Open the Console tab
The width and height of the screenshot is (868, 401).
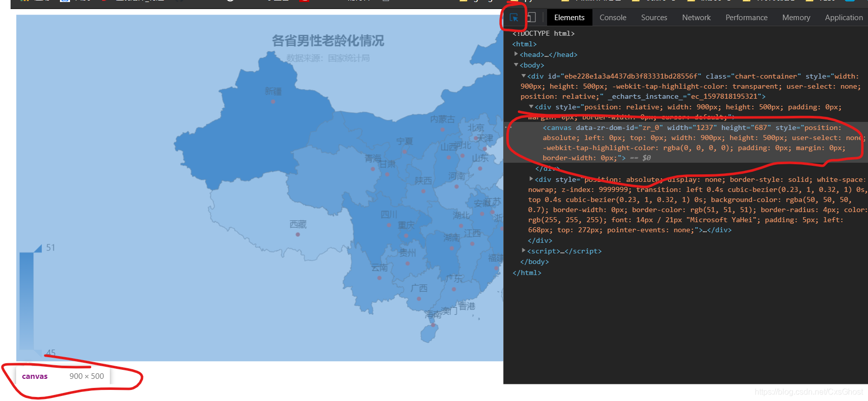(613, 18)
